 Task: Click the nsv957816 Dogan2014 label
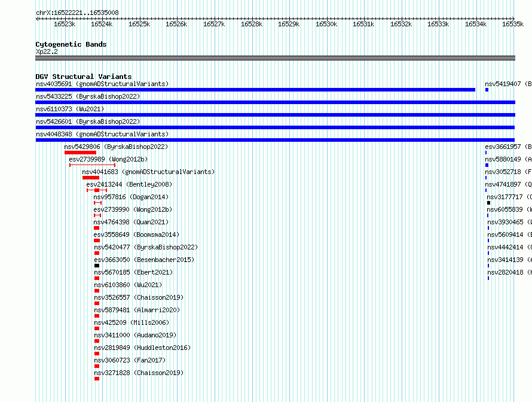point(131,197)
